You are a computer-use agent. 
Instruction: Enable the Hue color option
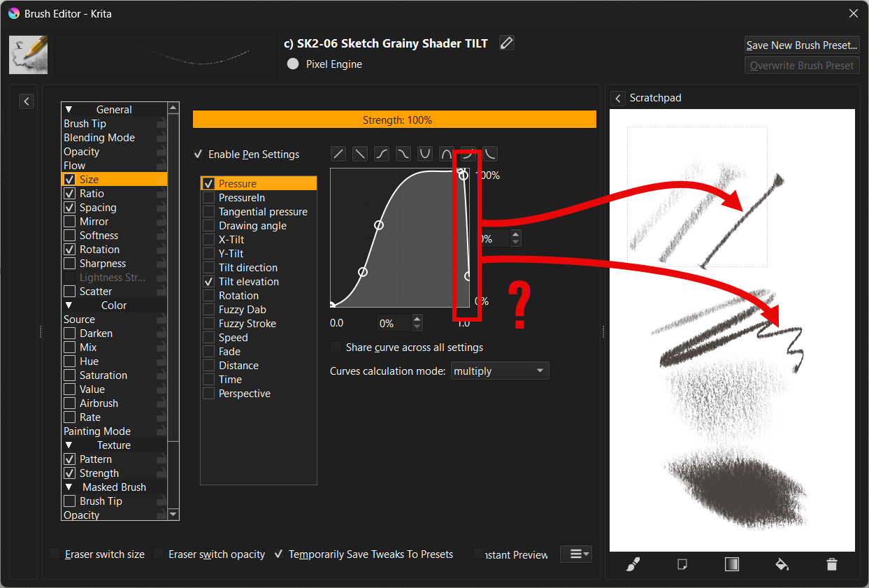pos(69,361)
